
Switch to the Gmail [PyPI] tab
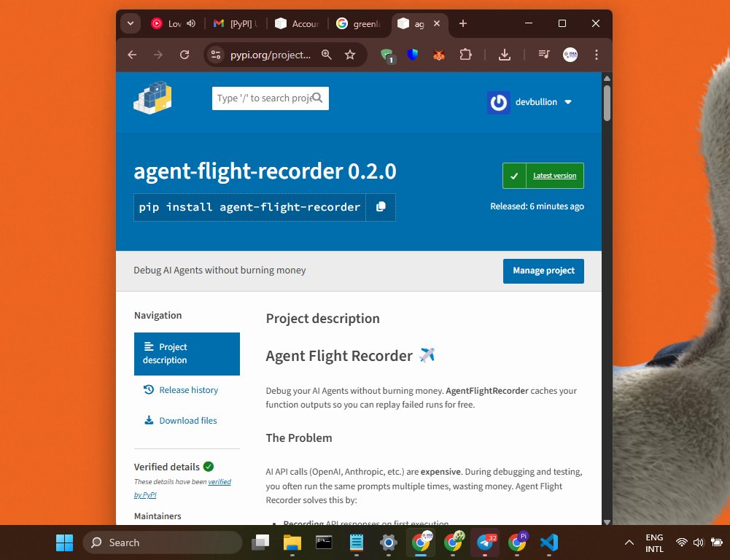[x=236, y=23]
